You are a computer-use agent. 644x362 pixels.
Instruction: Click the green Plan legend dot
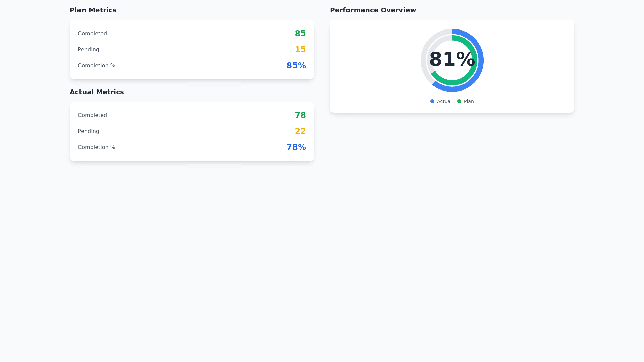[x=459, y=101]
